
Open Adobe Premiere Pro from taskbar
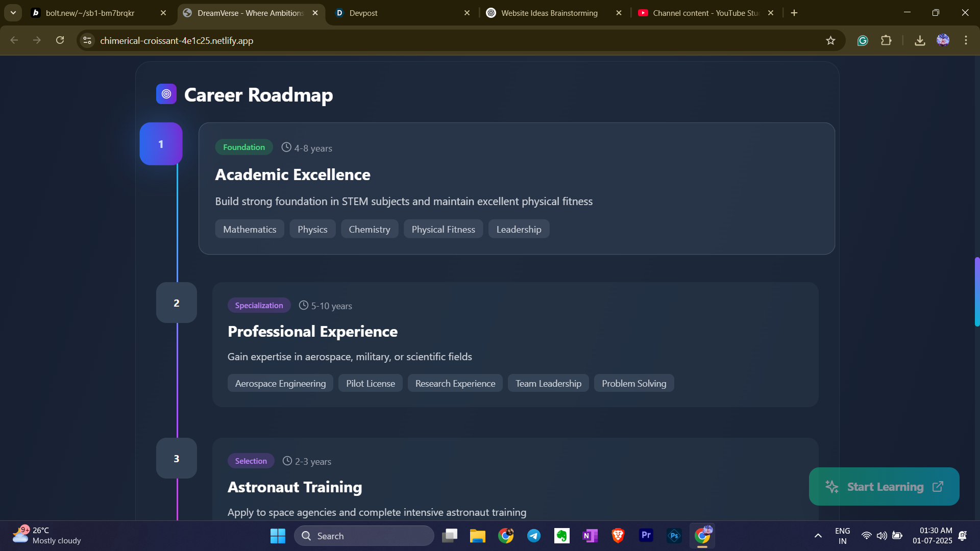pos(646,535)
